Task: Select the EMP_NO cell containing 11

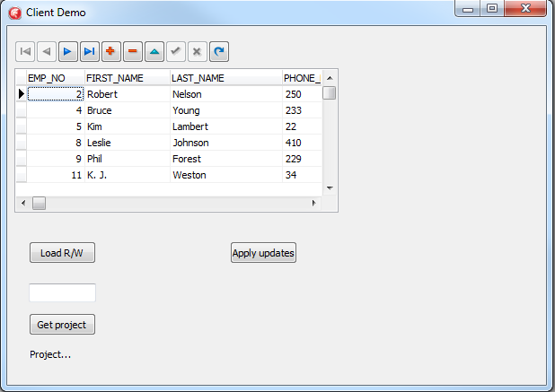Action: pyautogui.click(x=56, y=175)
